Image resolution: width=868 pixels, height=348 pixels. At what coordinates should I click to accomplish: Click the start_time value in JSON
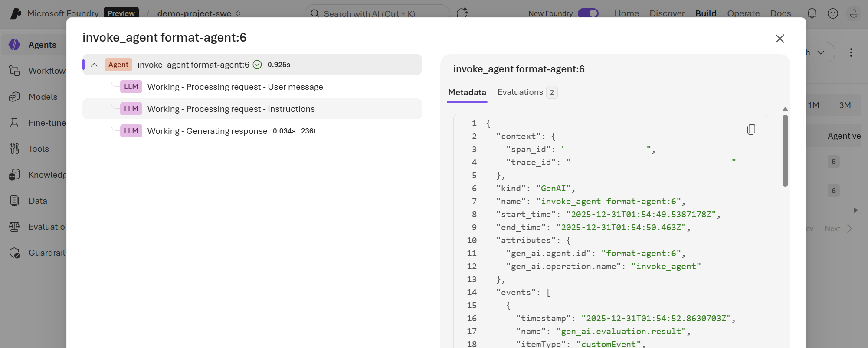click(x=641, y=214)
